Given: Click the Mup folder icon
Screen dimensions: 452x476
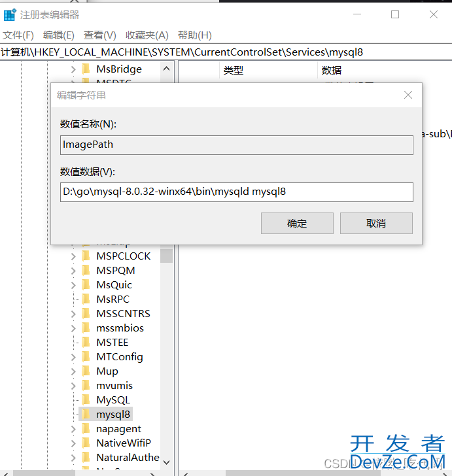Looking at the screenshot, I should pos(86,371).
